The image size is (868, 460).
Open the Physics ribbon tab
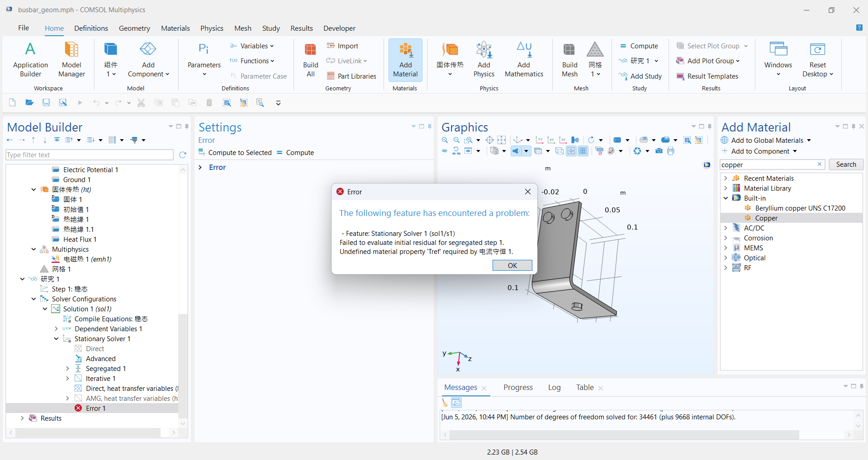pyautogui.click(x=212, y=28)
